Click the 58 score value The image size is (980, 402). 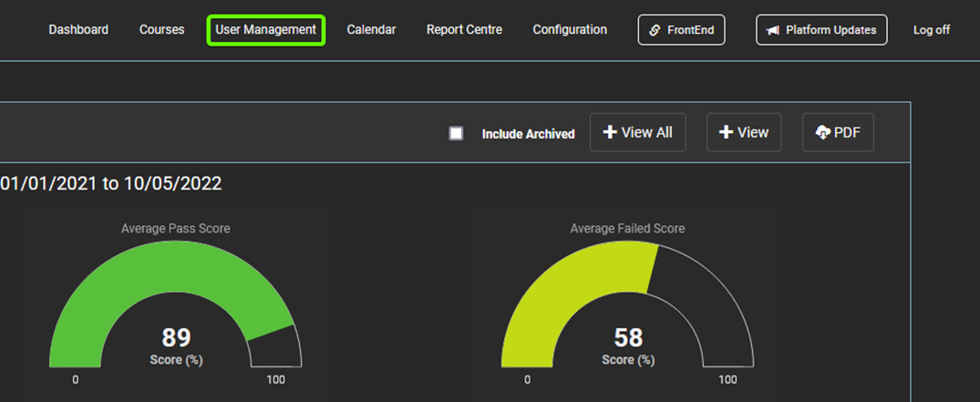(628, 337)
